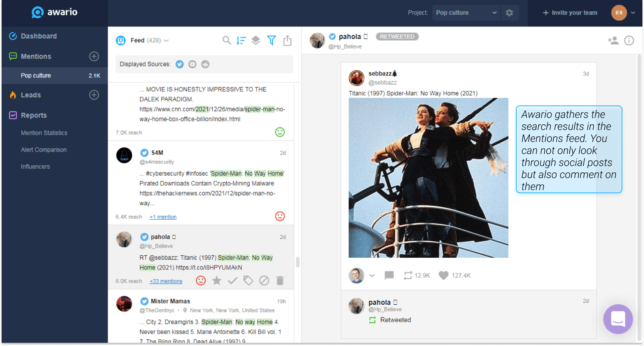Toggle Reddit source in Displayed Sources
This screenshot has width=644, height=346.
click(x=205, y=65)
